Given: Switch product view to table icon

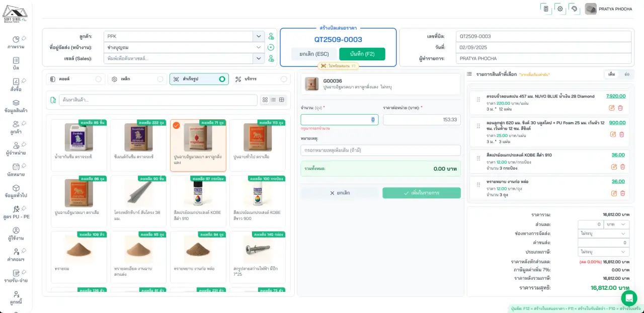Looking at the screenshot, I should tap(282, 100).
